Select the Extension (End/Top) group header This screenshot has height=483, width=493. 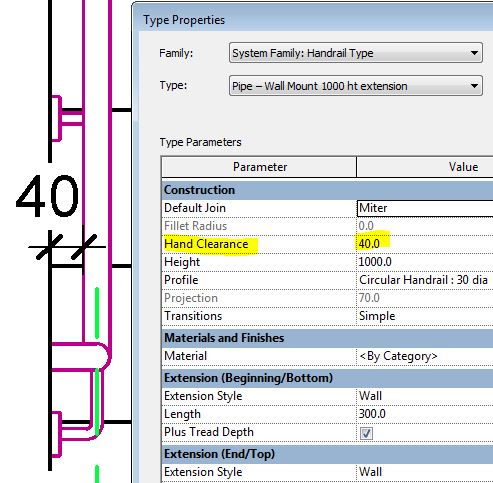(327, 454)
